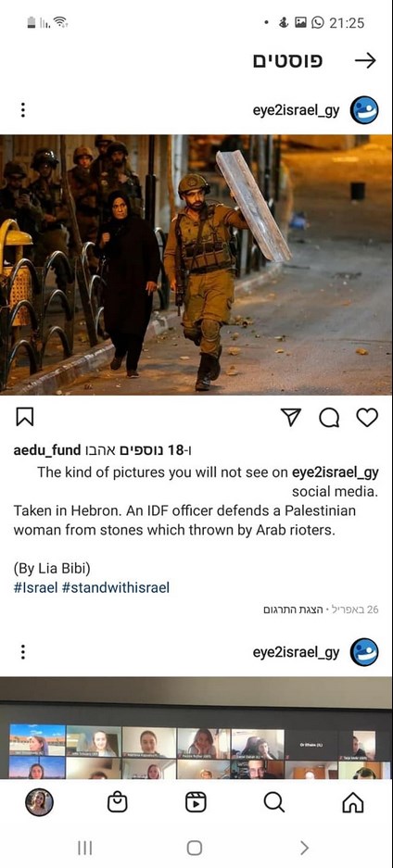Save post with the bookmark icon

pyautogui.click(x=24, y=417)
